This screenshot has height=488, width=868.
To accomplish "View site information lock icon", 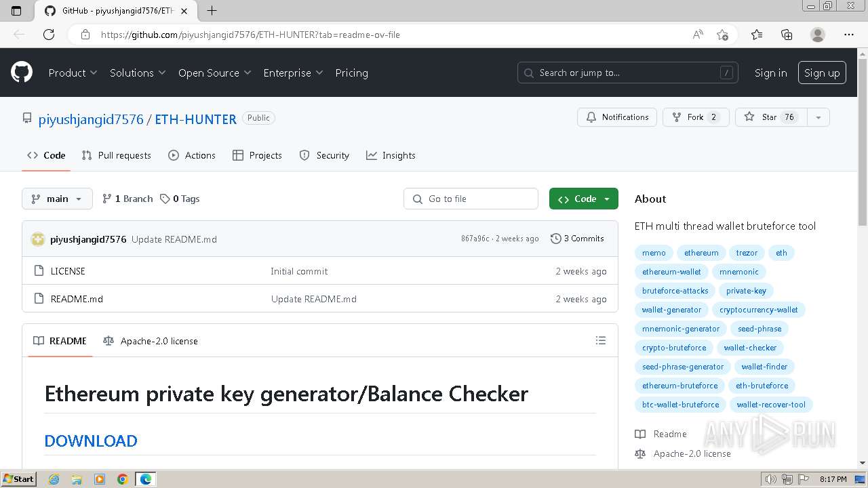I will pos(85,35).
